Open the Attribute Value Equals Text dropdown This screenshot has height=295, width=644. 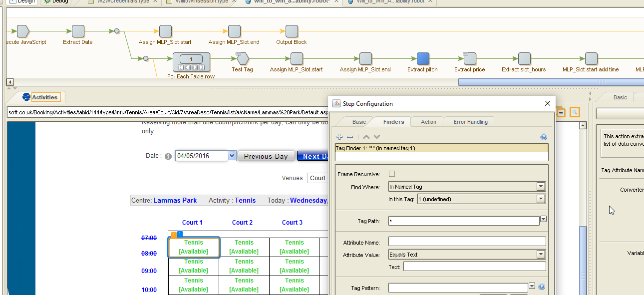tap(467, 255)
